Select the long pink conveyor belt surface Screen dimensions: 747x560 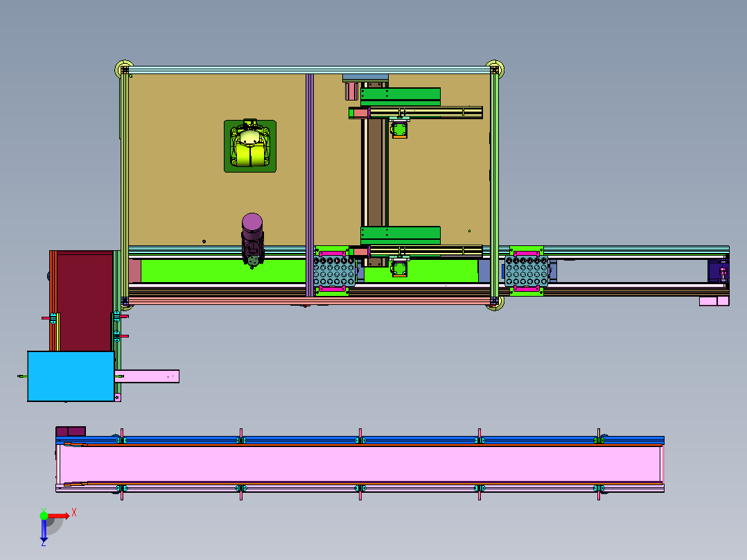click(x=360, y=464)
